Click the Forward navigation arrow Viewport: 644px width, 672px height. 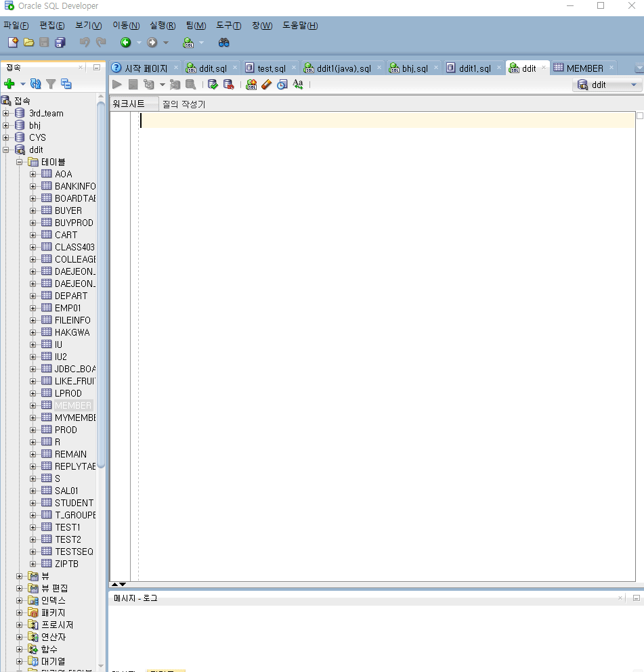152,43
